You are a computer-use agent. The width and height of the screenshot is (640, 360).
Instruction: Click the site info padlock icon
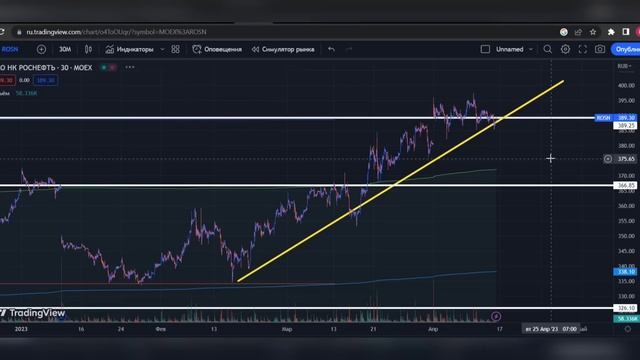click(19, 32)
